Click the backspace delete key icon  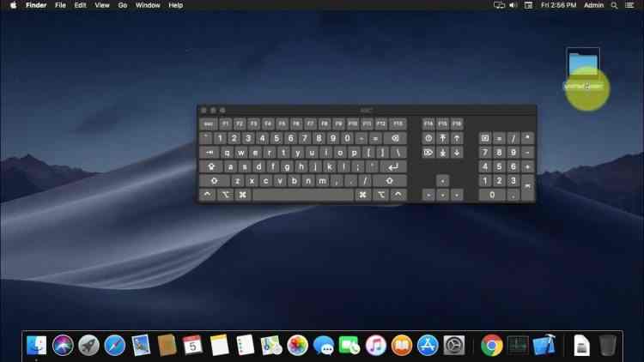coord(395,138)
